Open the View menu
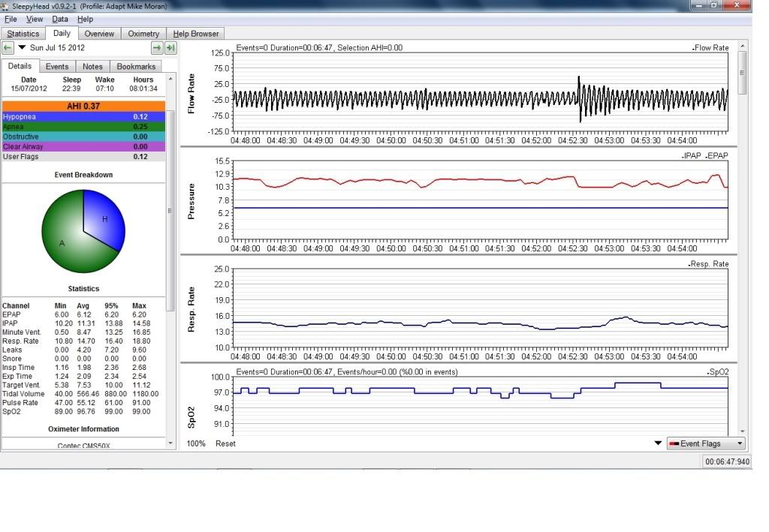 pos(35,19)
